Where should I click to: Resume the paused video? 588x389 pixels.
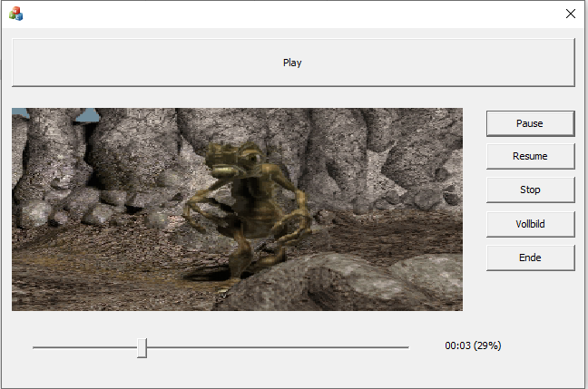click(x=530, y=156)
